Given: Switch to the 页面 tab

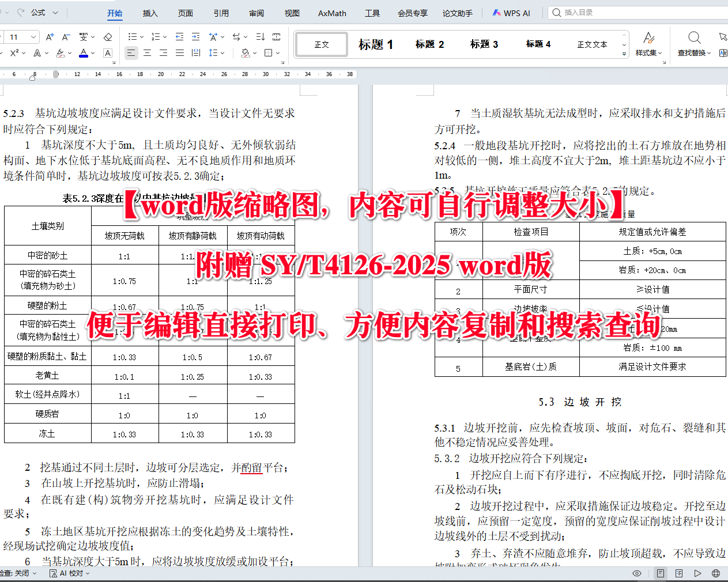Looking at the screenshot, I should (x=186, y=13).
